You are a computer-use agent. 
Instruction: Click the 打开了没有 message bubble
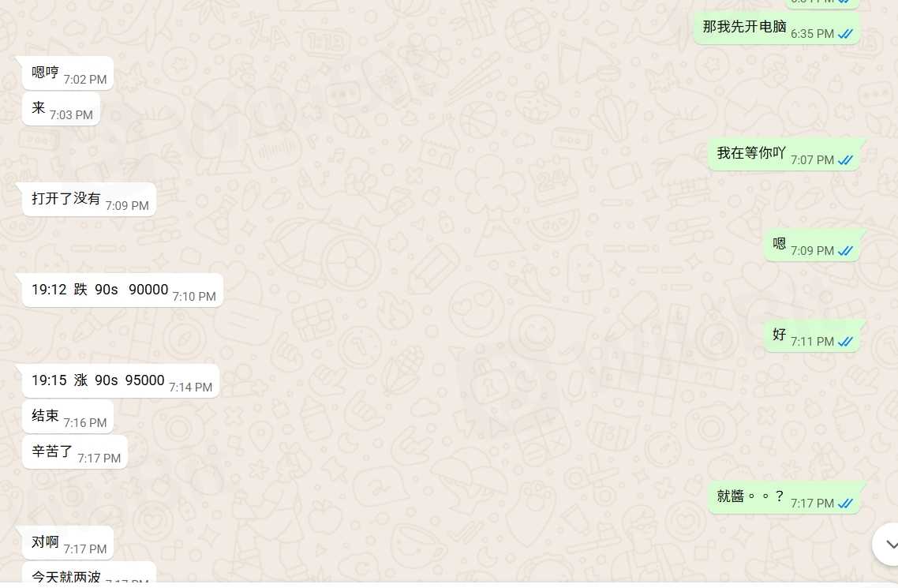[88, 199]
